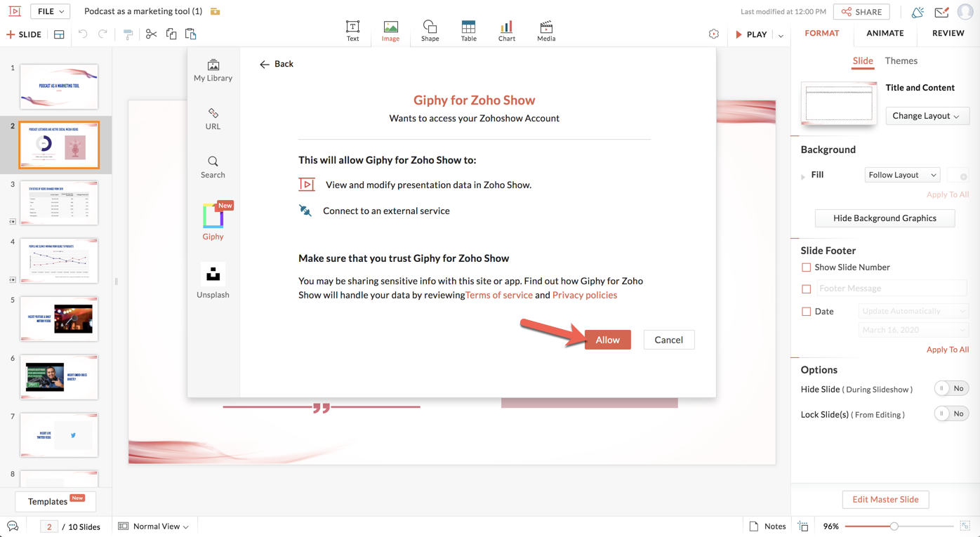The image size is (980, 537).
Task: Open the Terms of service link
Action: pyautogui.click(x=499, y=295)
